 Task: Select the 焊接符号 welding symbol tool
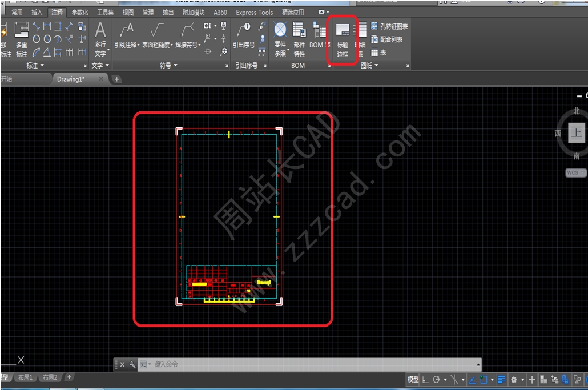(x=187, y=36)
